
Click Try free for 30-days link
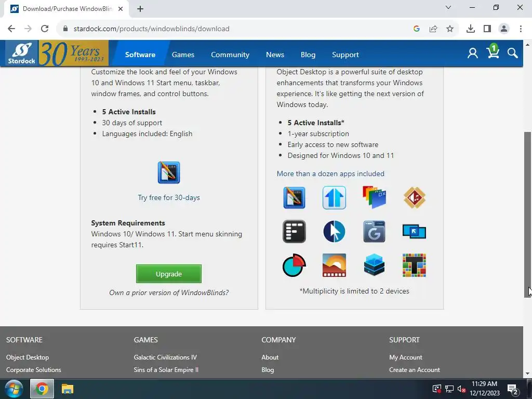click(x=169, y=197)
